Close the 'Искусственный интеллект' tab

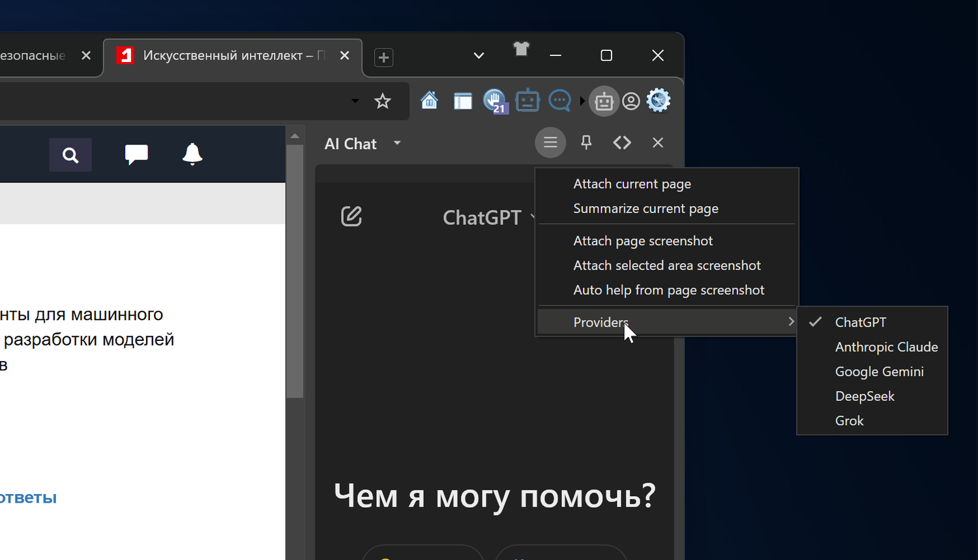345,56
